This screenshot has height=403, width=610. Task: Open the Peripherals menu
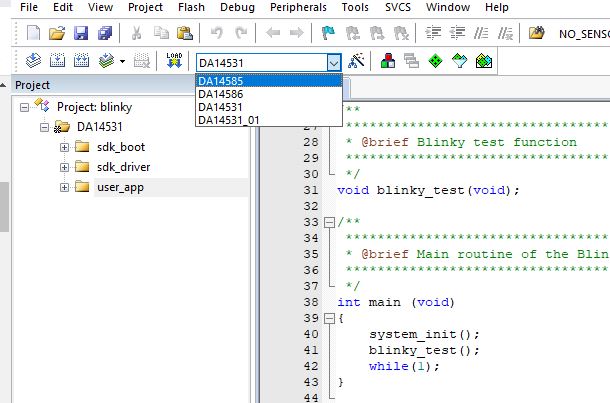coord(298,7)
